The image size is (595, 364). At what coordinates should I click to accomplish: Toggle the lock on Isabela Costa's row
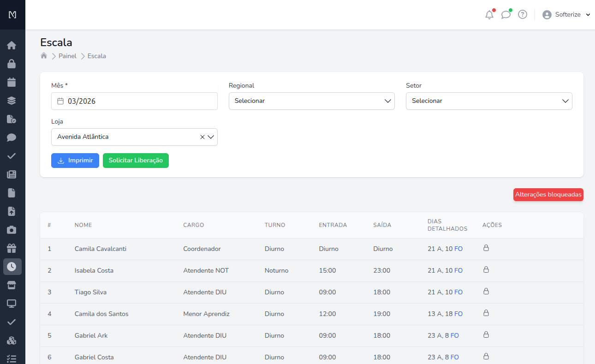(486, 270)
